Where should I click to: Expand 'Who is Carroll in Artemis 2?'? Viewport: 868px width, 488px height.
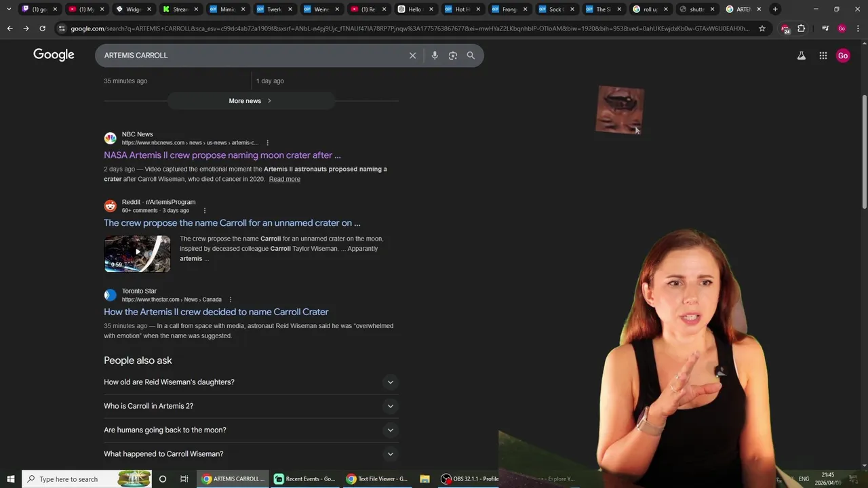click(251, 406)
